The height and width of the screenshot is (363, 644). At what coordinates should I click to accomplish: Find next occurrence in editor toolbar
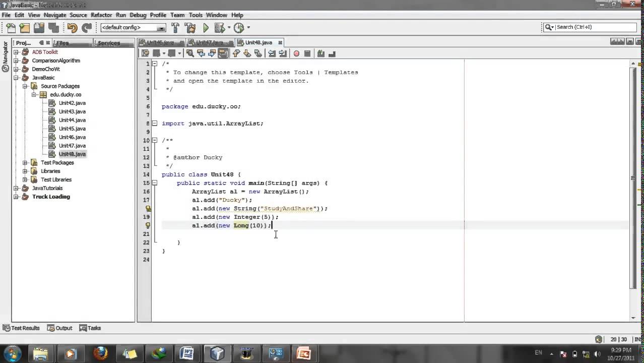(212, 53)
